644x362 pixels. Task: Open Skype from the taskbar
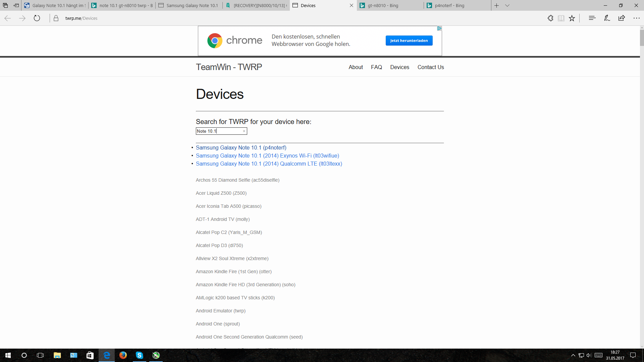(x=139, y=355)
